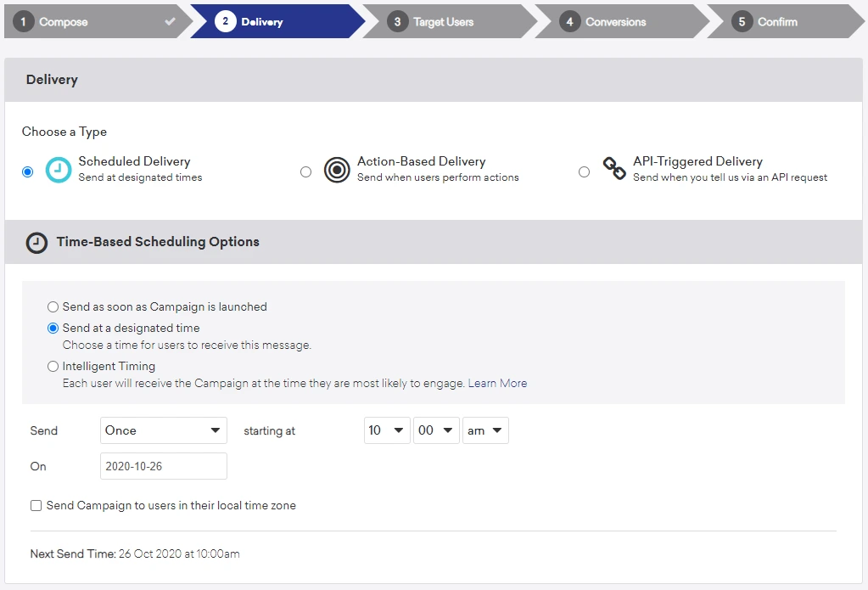The height and width of the screenshot is (590, 868).
Task: Enable the Intelligent Timing option
Action: coord(53,367)
